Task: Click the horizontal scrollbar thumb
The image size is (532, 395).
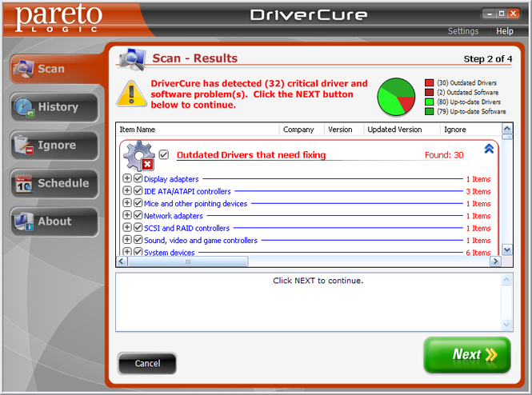Action: tap(188, 261)
